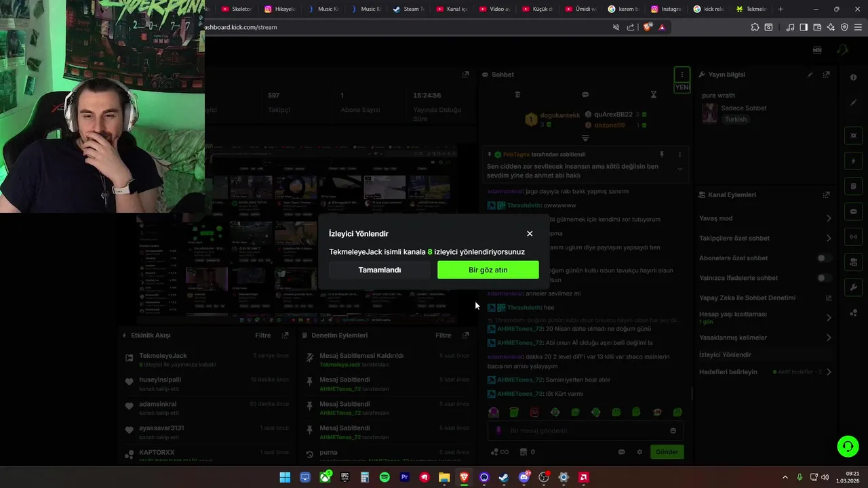Click the Tamamlandı button

380,270
